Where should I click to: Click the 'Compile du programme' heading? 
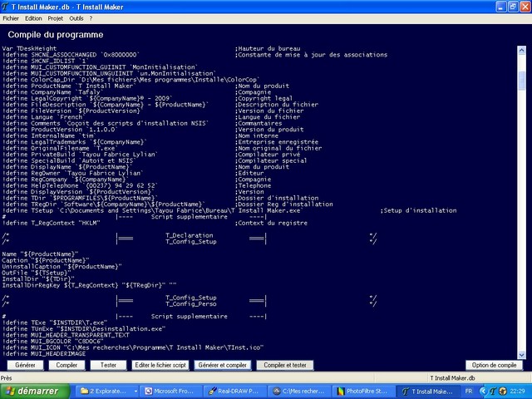click(56, 35)
